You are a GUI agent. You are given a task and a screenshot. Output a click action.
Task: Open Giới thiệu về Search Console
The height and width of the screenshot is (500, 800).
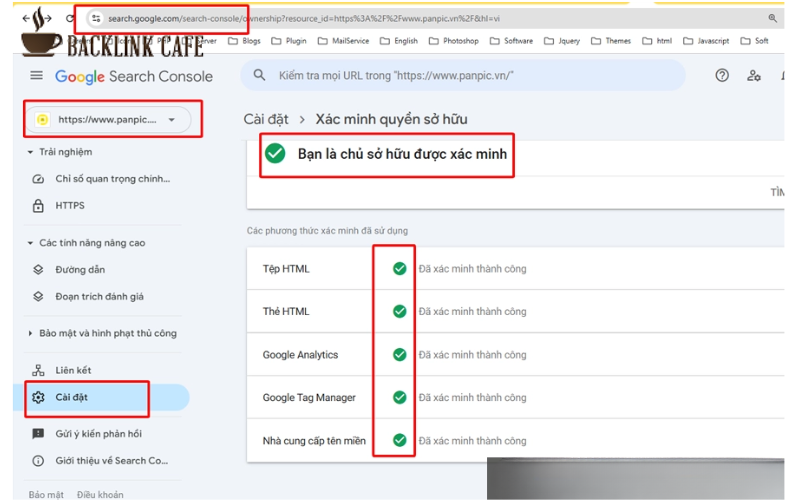(x=102, y=461)
